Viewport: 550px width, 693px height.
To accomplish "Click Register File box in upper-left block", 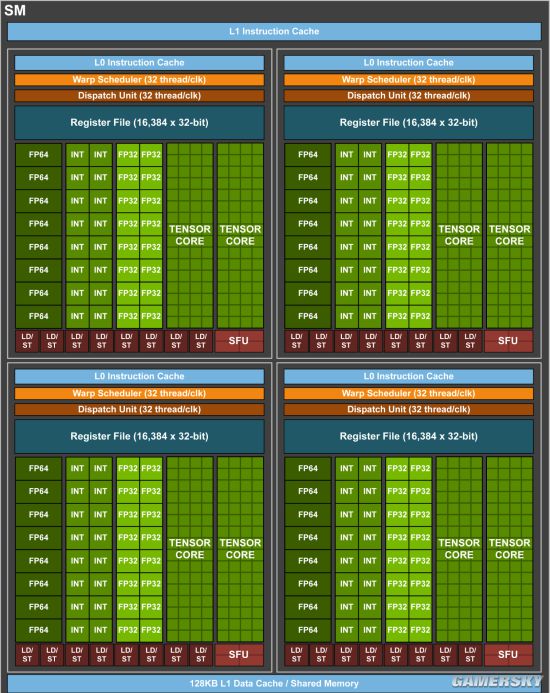I will [139, 122].
